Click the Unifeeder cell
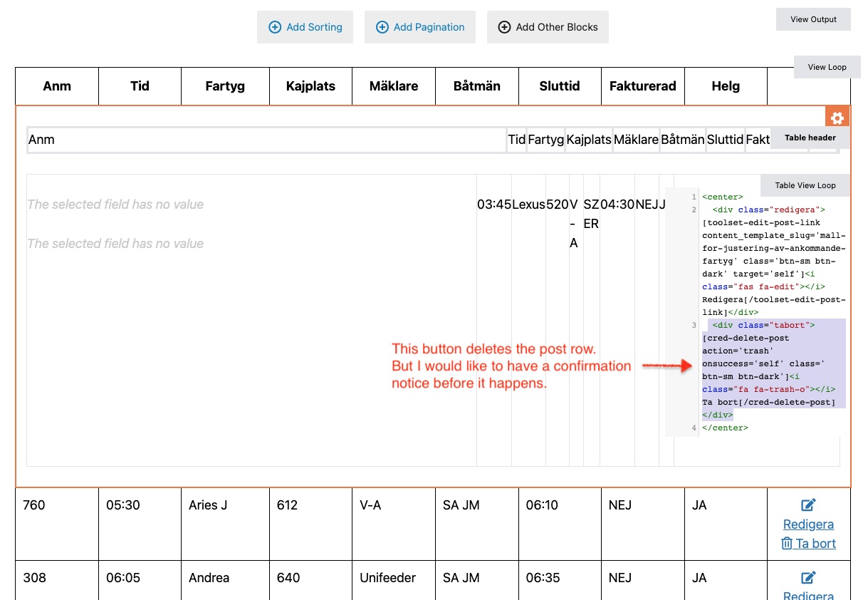The width and height of the screenshot is (868, 600). (x=394, y=580)
